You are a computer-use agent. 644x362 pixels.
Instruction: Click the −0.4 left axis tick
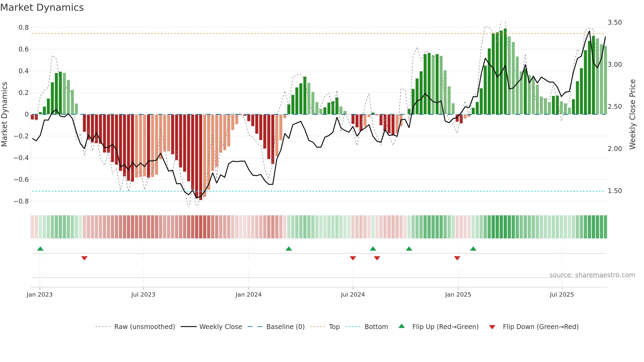click(21, 158)
